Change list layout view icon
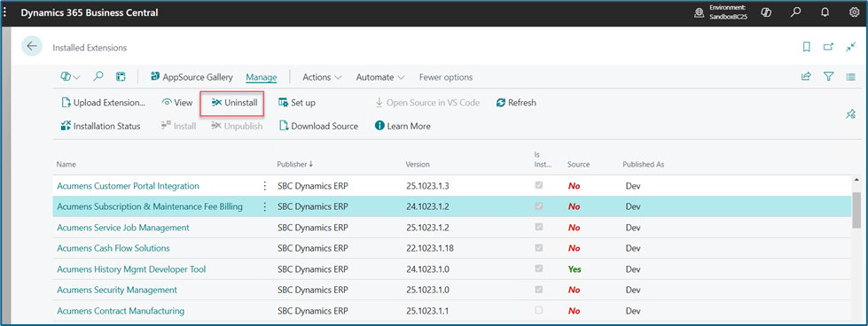The image size is (868, 326). click(x=851, y=77)
